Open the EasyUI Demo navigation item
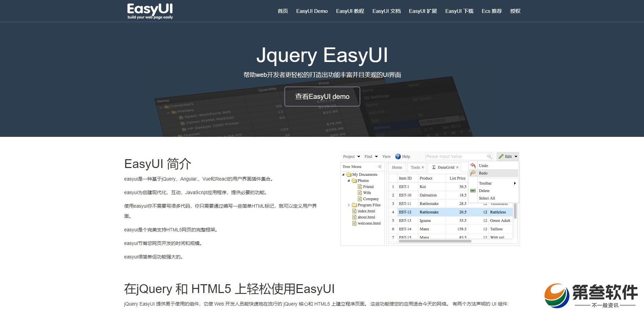Image resolution: width=644 pixels, height=313 pixels. pos(312,11)
